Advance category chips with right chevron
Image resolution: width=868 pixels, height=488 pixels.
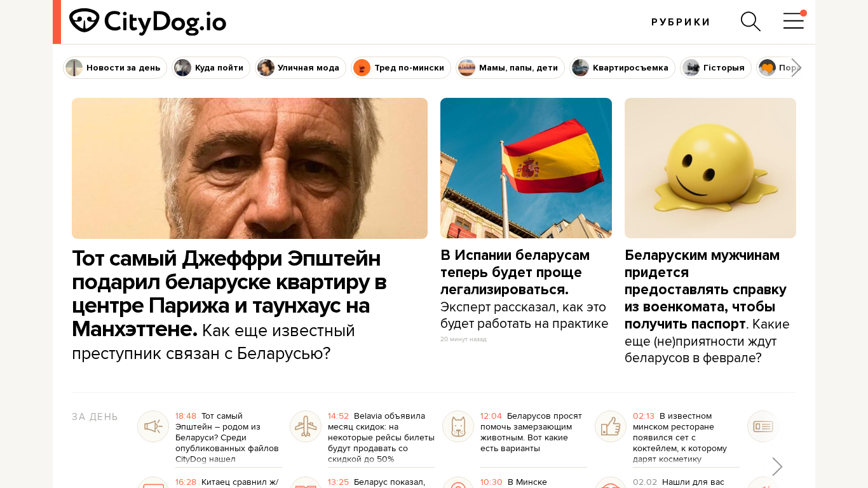(796, 67)
